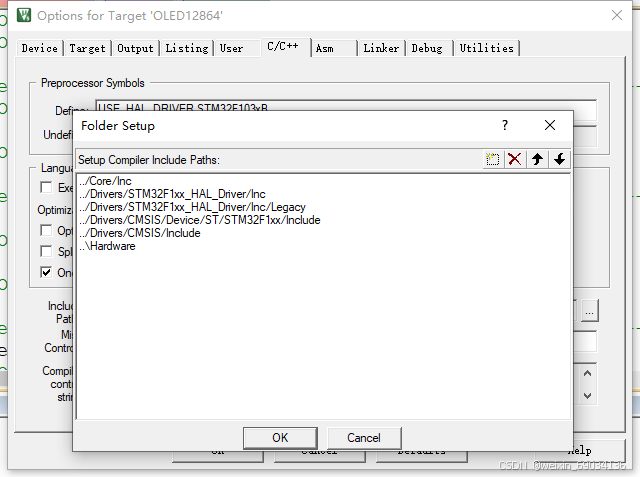
Task: Select the ..\Hardware include path
Action: tap(324, 246)
